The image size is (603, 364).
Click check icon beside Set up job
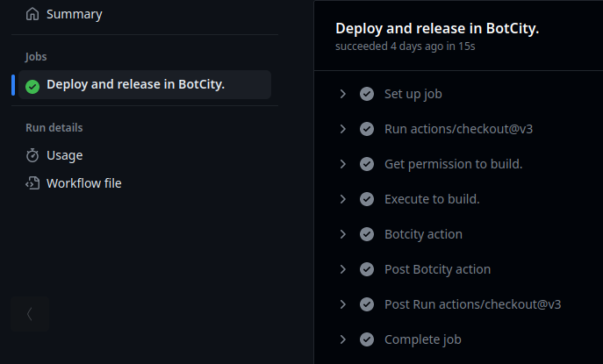pyautogui.click(x=367, y=94)
